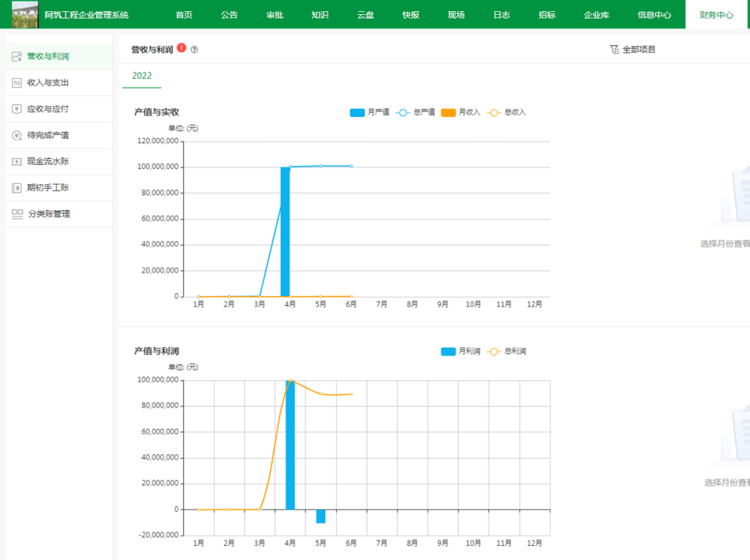Click the negative May 月利润 bar

tap(320, 517)
